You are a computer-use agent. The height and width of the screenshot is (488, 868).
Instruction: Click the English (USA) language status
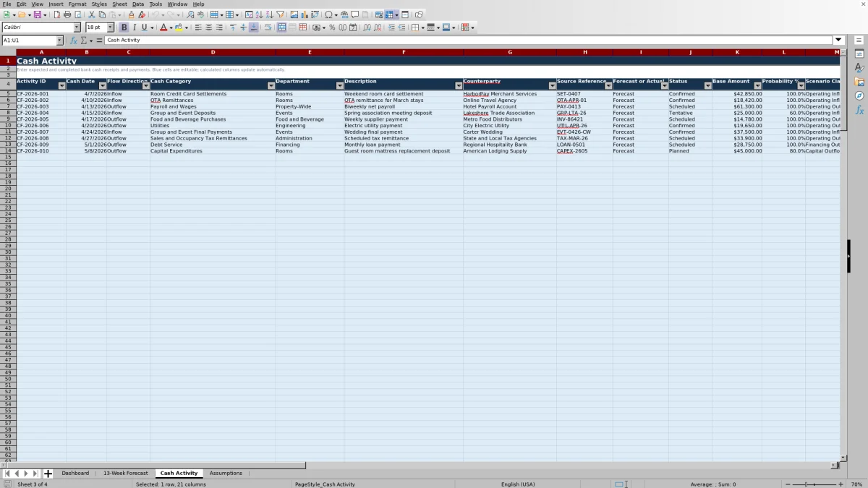518,484
